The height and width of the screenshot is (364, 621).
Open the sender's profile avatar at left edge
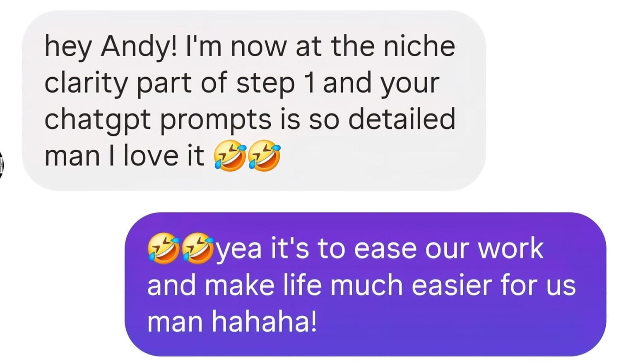(x=1, y=165)
